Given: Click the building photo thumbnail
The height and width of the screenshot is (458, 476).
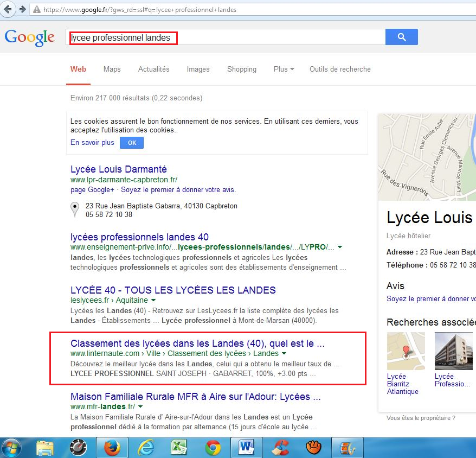Looking at the screenshot, I should click(454, 351).
